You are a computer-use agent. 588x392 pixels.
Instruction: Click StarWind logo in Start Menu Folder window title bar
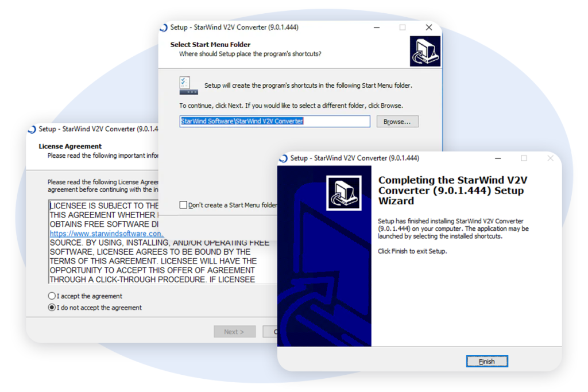164,28
